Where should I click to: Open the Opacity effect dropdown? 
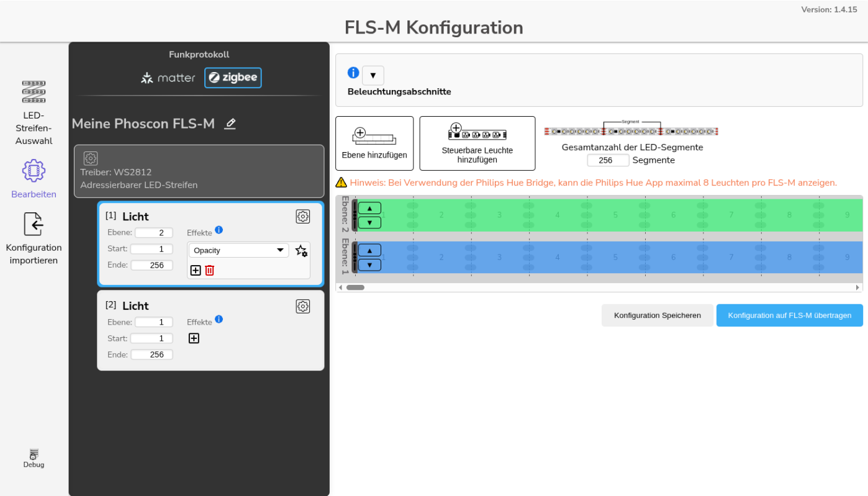[x=238, y=251]
